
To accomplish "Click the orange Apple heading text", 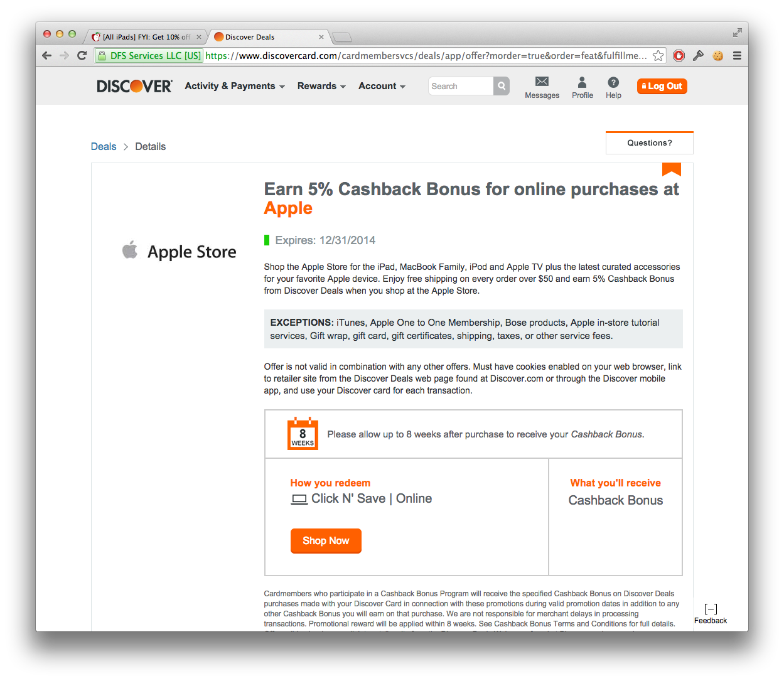I will (x=288, y=208).
